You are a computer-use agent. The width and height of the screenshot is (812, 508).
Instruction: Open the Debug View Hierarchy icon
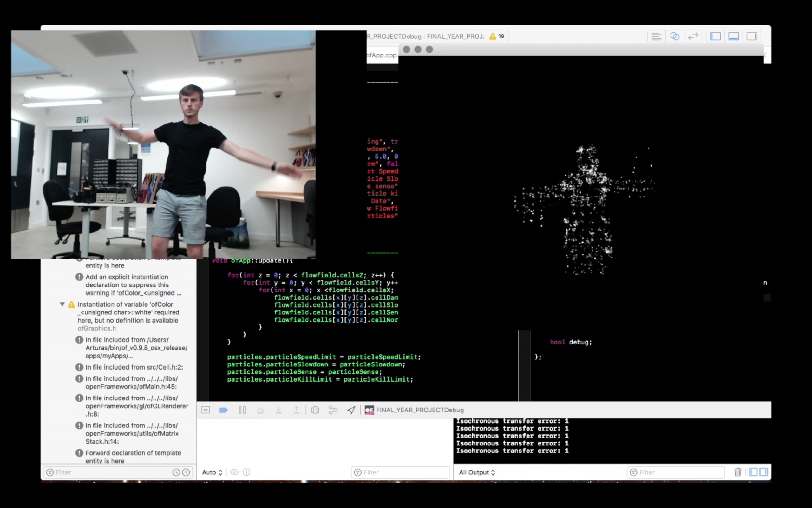click(315, 410)
